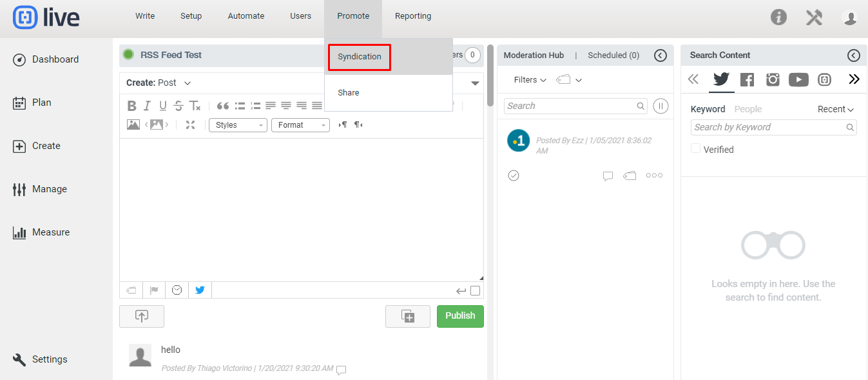Open the Recent sort dropdown

pyautogui.click(x=836, y=110)
